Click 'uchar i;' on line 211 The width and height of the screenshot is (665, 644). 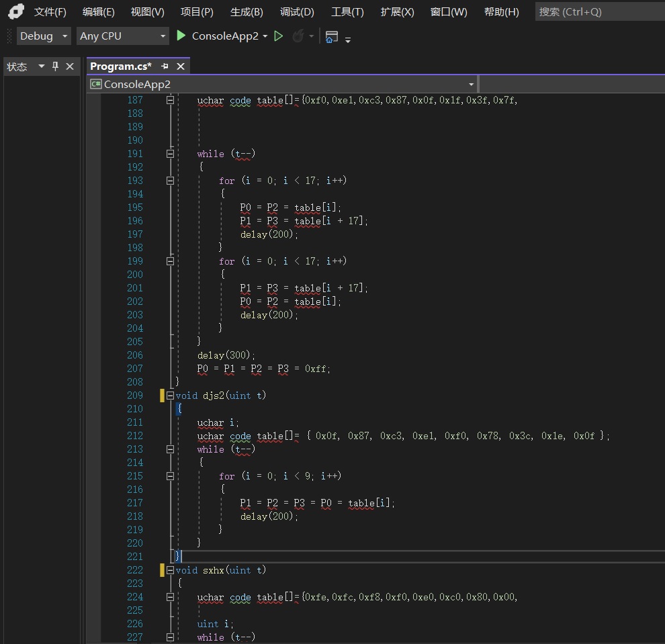pyautogui.click(x=218, y=422)
